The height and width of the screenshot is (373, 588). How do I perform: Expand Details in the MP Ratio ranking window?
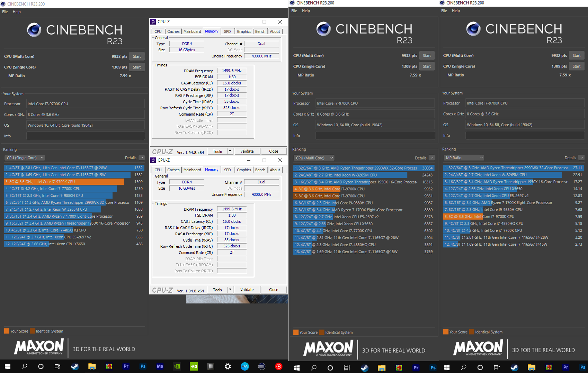pyautogui.click(x=581, y=158)
